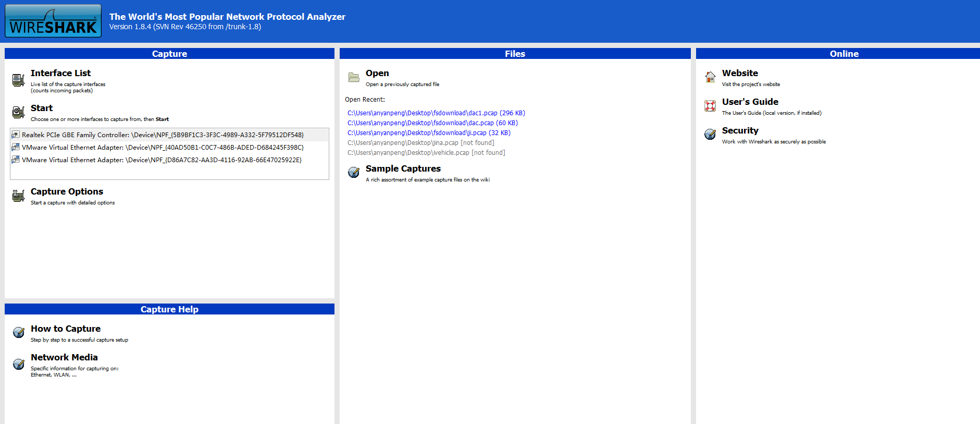Viewport: 980px width, 424px height.
Task: Click the ivehicle.pcap [not found] entry
Action: (x=426, y=152)
